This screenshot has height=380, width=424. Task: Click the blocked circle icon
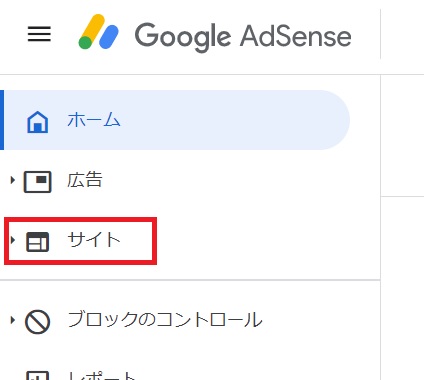pyautogui.click(x=37, y=322)
